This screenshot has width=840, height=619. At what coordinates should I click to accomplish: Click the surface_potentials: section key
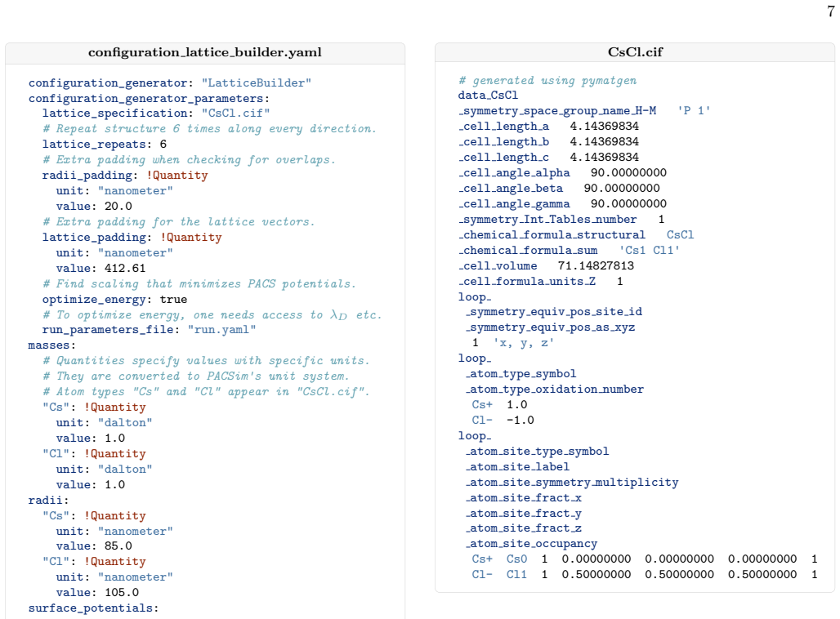point(93,608)
